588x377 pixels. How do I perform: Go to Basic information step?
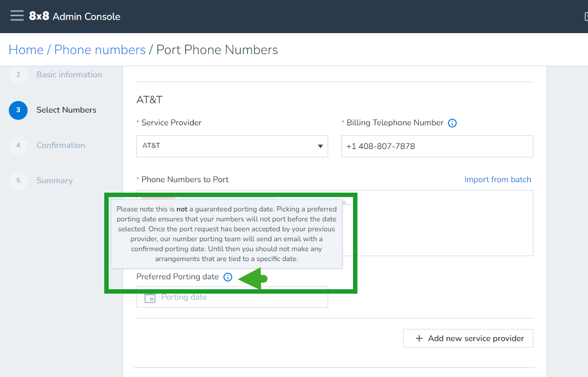tap(69, 75)
